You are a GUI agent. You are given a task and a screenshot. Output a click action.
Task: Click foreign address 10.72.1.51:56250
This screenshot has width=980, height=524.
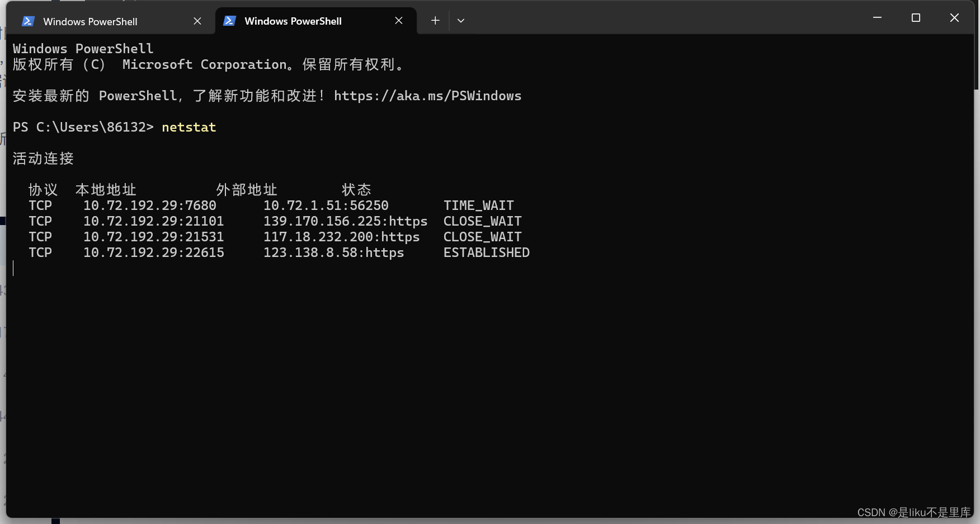[326, 205]
